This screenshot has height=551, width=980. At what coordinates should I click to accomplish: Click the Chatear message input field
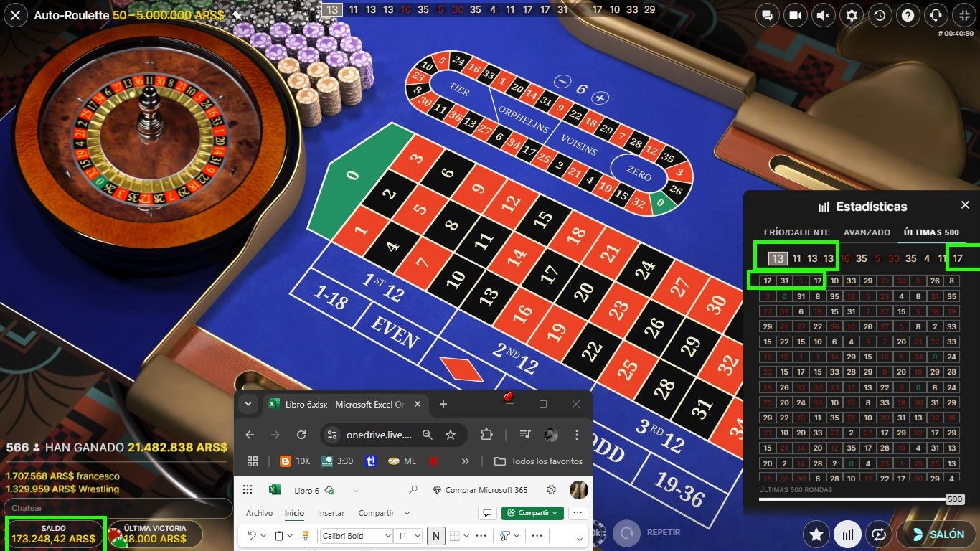(118, 508)
